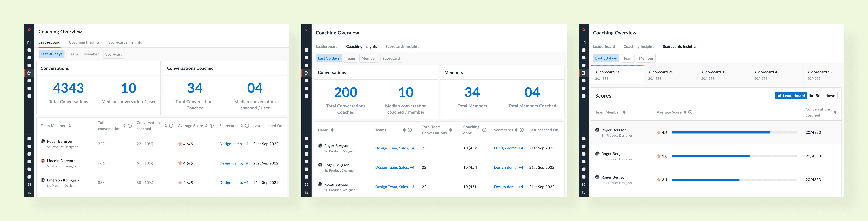Click info icon next to Teams column
The image size is (868, 221).
tap(410, 130)
